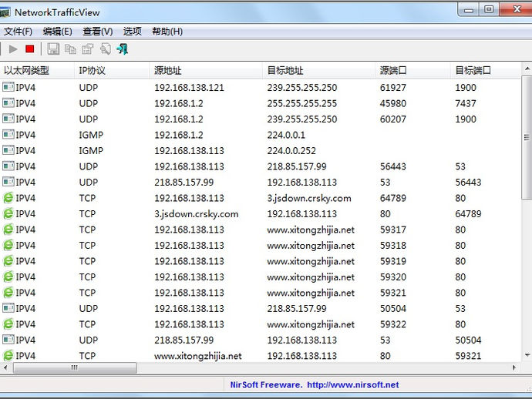Click the scroll left arrow
The image size is (532, 399).
(5, 367)
